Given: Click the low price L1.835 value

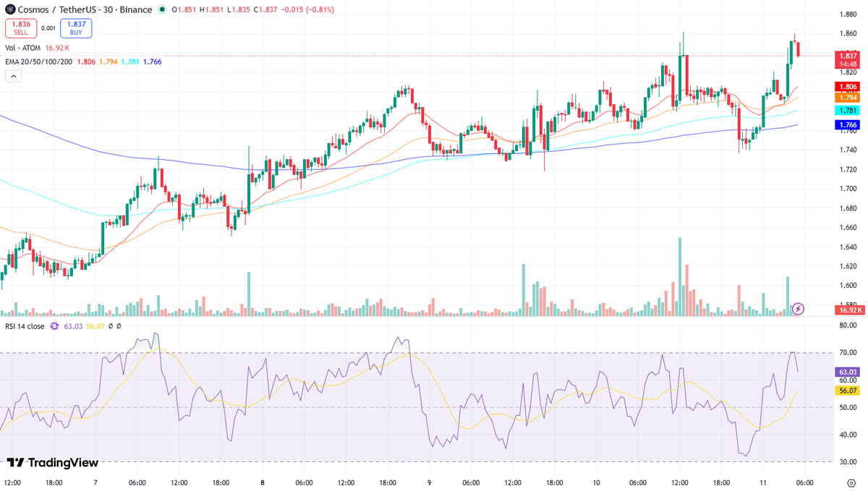Looking at the screenshot, I should point(237,9).
